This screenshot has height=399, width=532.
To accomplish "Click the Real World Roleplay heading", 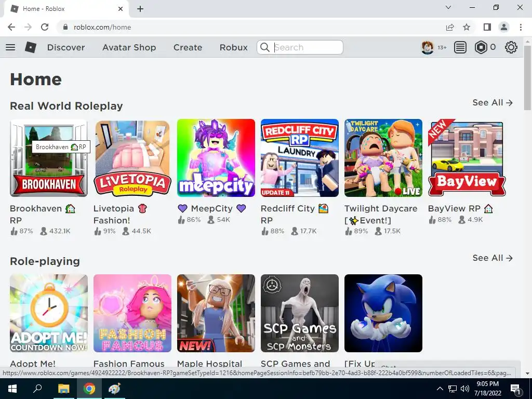I will (x=66, y=106).
